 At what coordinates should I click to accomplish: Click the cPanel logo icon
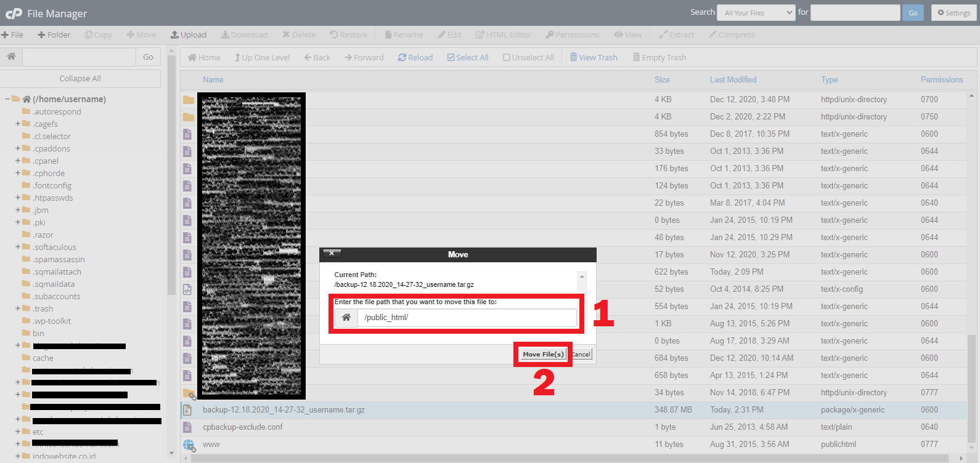pyautogui.click(x=14, y=13)
